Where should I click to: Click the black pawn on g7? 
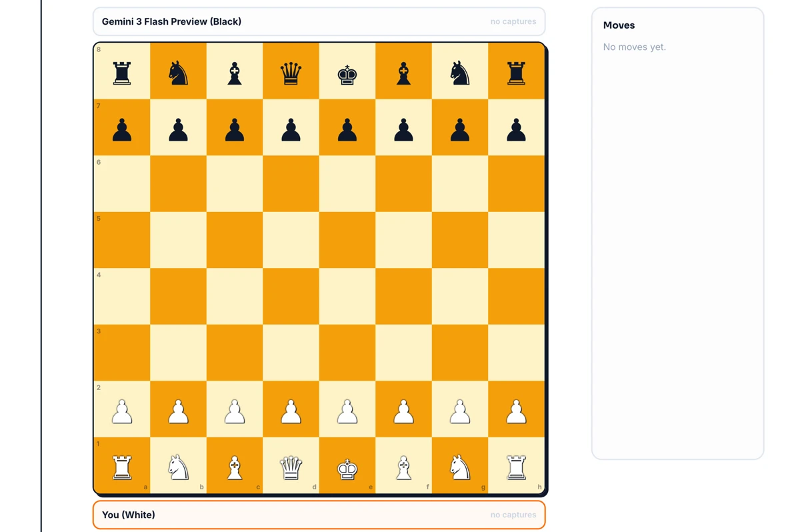click(460, 129)
